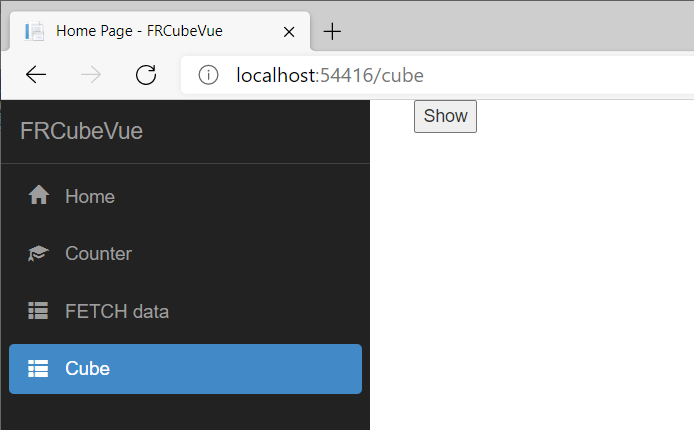Screen dimensions: 694x430
Task: Click the FRCubeVue brand link
Action: coord(81,131)
